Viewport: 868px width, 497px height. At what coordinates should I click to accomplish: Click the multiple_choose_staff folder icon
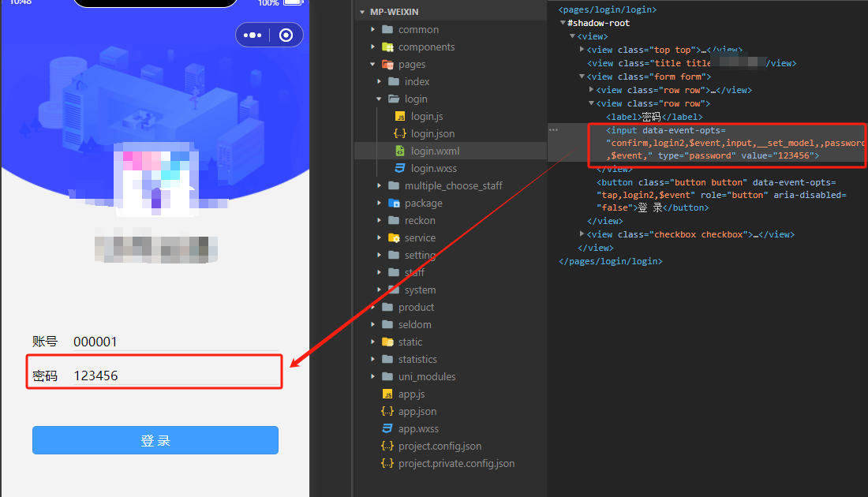point(394,185)
